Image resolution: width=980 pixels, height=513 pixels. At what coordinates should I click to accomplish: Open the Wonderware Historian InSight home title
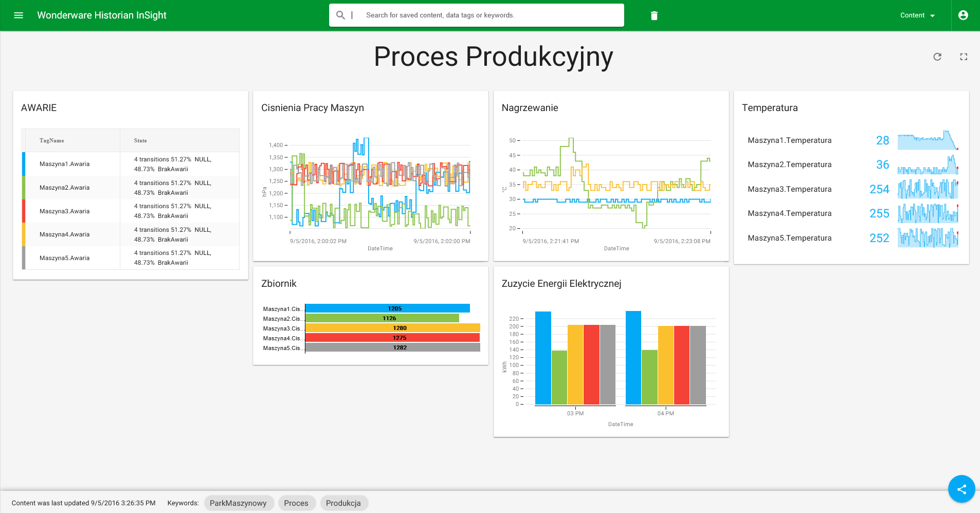pos(102,15)
